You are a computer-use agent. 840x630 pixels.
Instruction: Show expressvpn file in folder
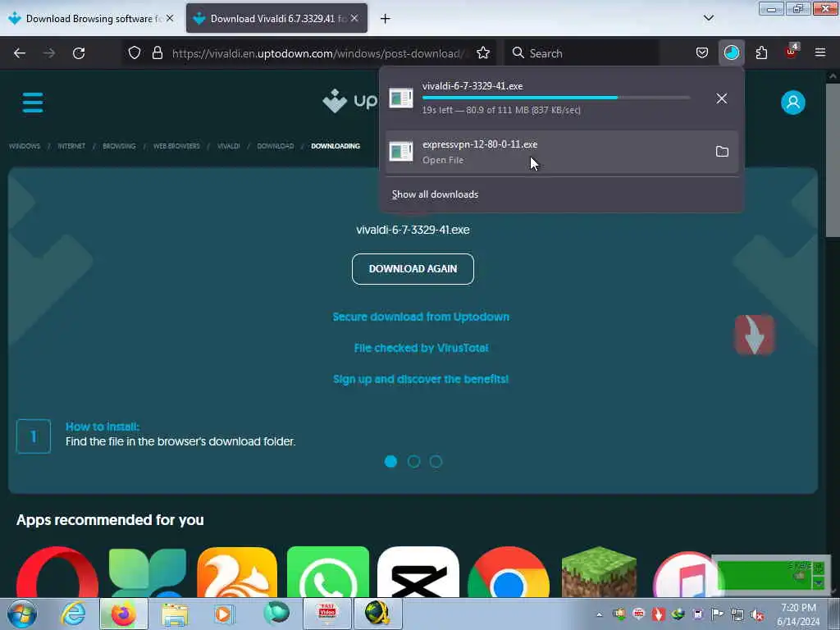point(722,152)
